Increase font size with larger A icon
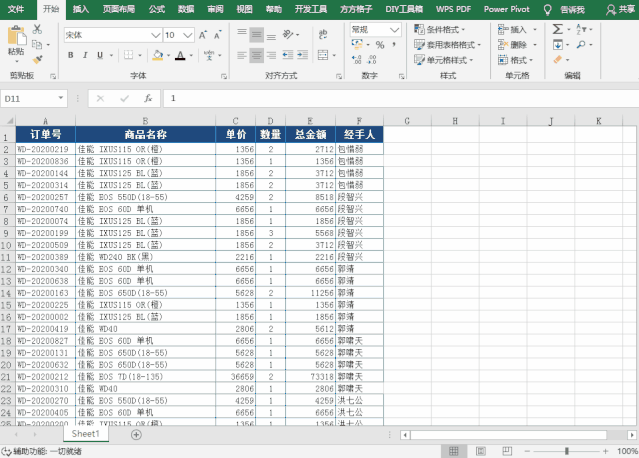This screenshot has height=458, width=639. [203, 35]
